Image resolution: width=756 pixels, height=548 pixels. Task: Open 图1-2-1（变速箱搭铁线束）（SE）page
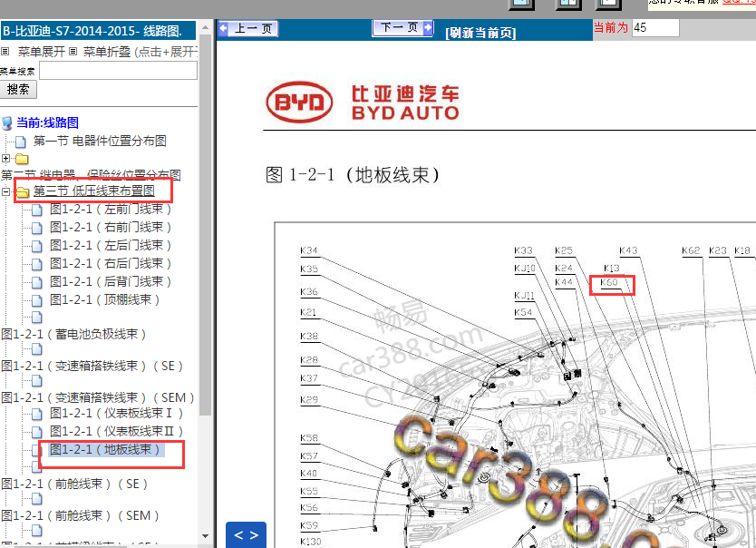pos(92,366)
